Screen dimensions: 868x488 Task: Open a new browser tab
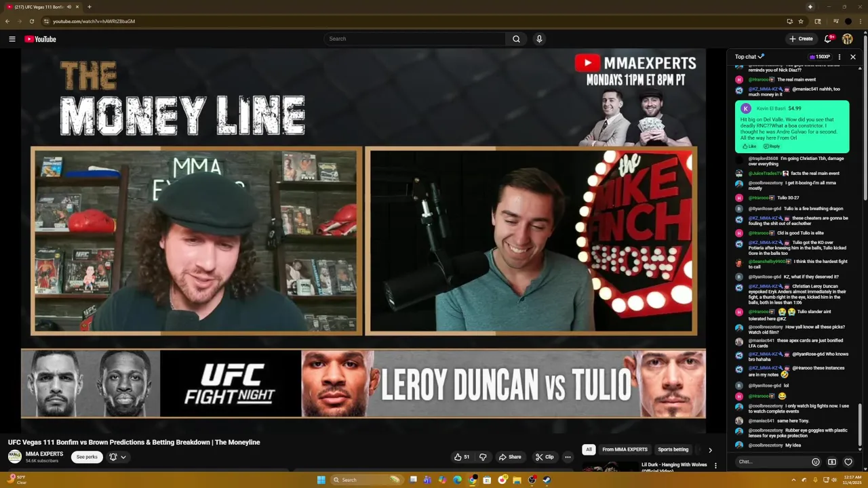(x=90, y=7)
